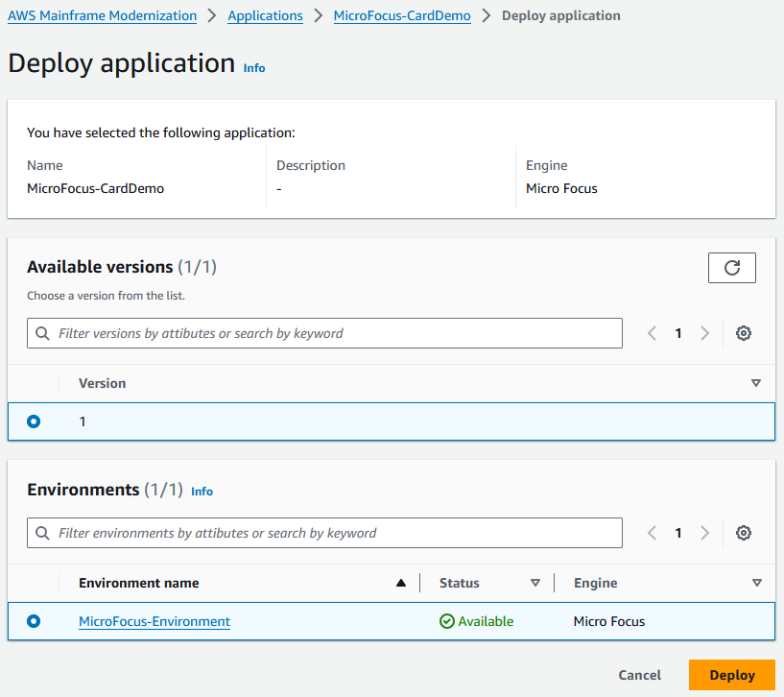Open the Status column filter dropdown
784x697 pixels.
[x=535, y=583]
